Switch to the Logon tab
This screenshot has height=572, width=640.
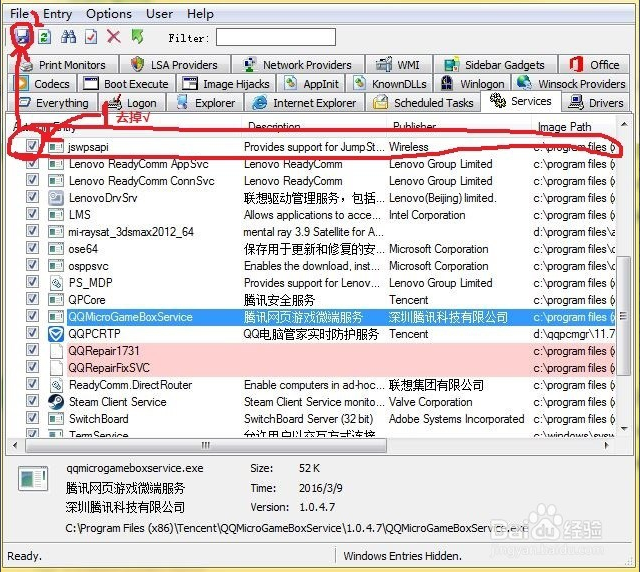pyautogui.click(x=132, y=102)
